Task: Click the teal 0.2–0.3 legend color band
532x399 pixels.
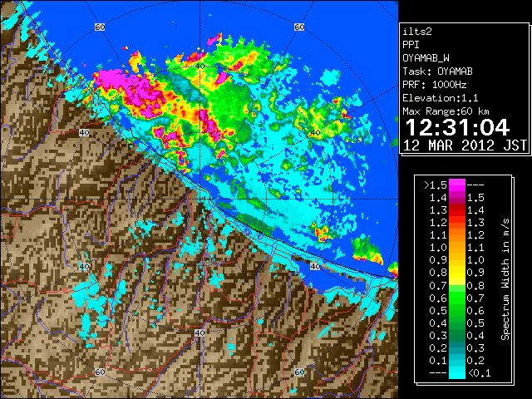Action: coord(456,348)
